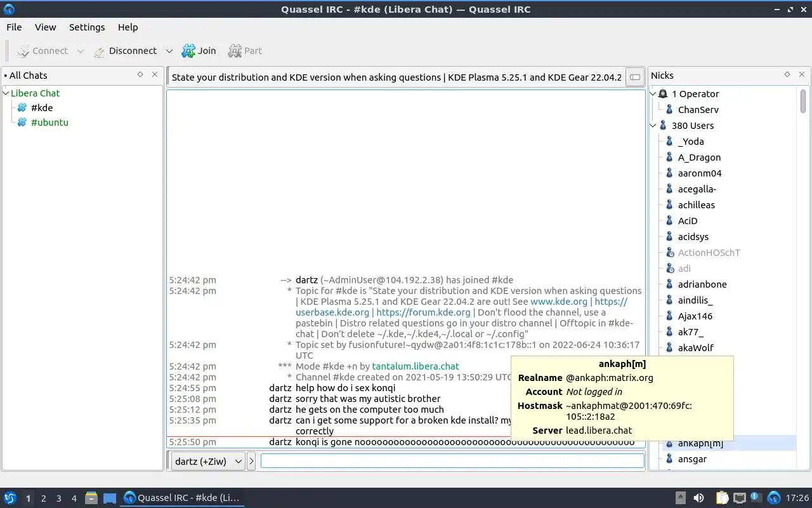Click the Part channel toolbar button

[x=245, y=51]
